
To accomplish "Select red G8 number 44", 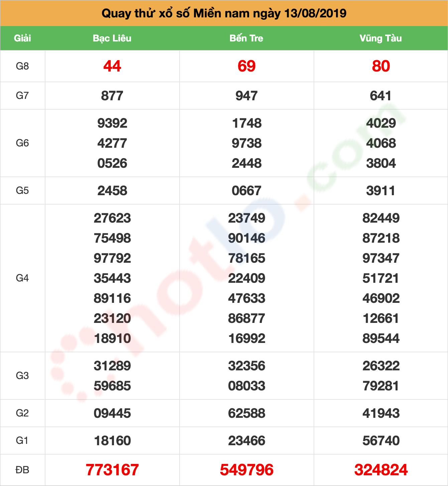I will [112, 66].
